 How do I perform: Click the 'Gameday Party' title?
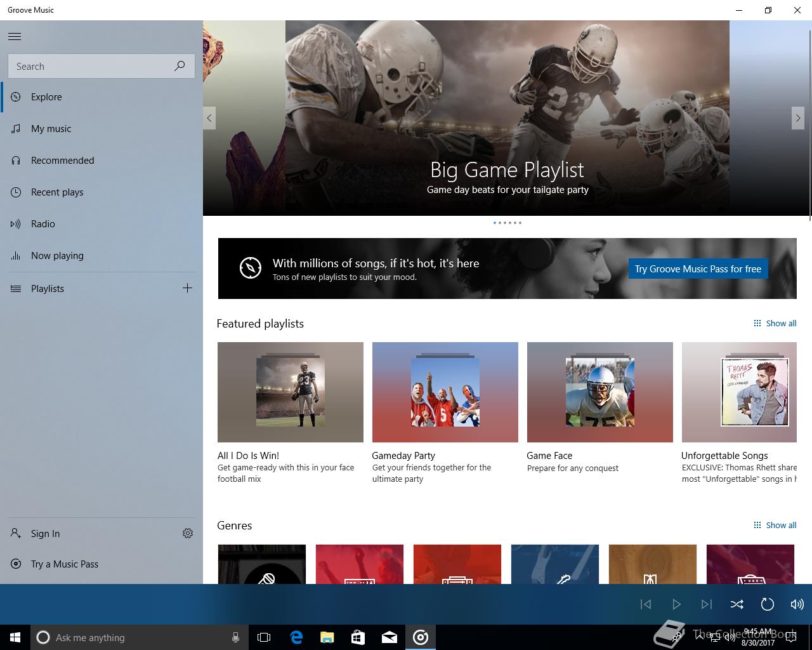403,456
